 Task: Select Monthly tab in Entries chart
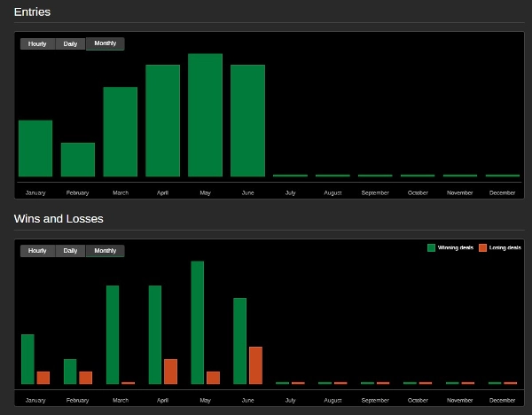(106, 43)
